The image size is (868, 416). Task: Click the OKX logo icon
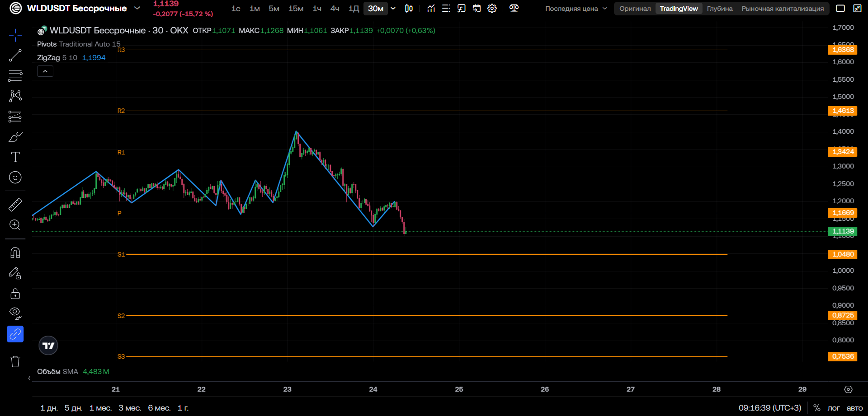pyautogui.click(x=16, y=8)
